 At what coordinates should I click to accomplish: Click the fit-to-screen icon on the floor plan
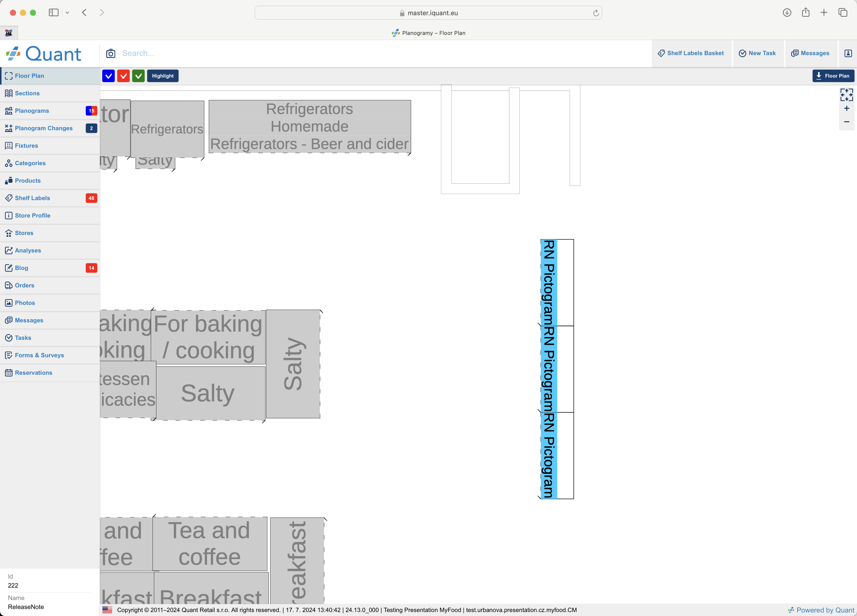coord(847,95)
